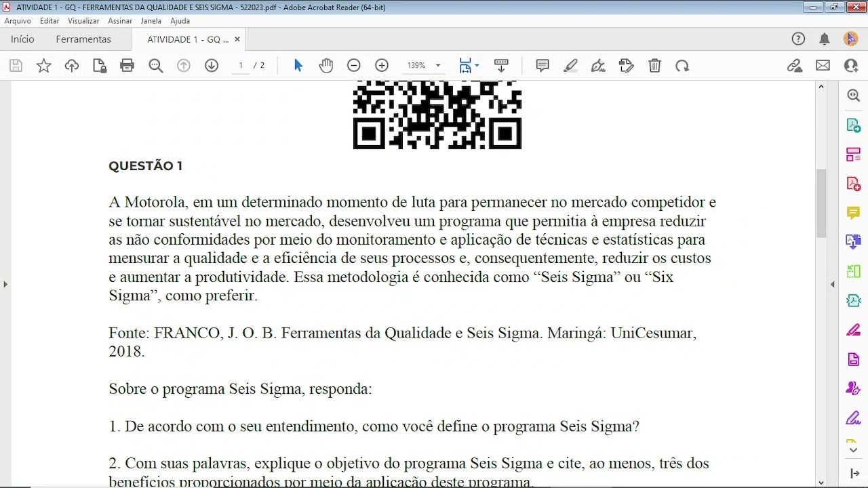Open the yellow Comment tool in right pane

pyautogui.click(x=854, y=213)
